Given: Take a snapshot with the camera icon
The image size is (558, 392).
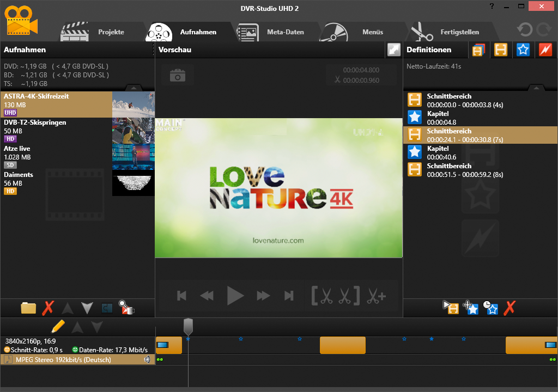Looking at the screenshot, I should (x=177, y=76).
